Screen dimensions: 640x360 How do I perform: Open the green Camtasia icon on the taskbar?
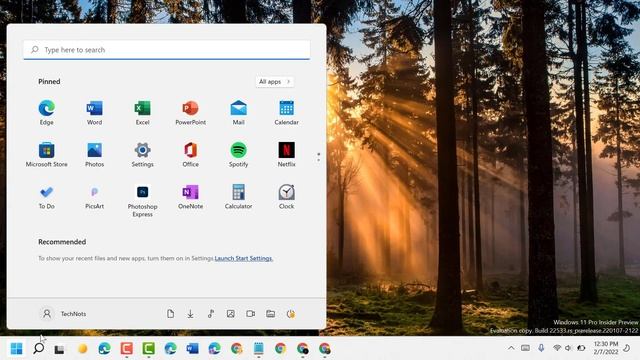(149, 349)
